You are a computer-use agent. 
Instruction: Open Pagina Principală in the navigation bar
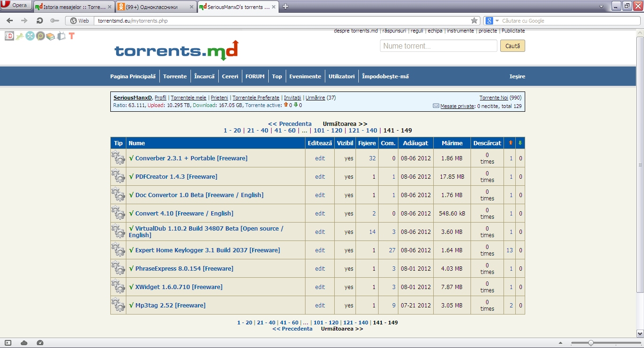[133, 76]
